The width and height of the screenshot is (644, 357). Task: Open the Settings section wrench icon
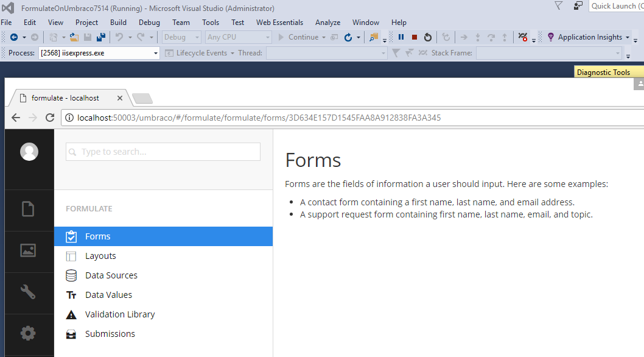28,292
